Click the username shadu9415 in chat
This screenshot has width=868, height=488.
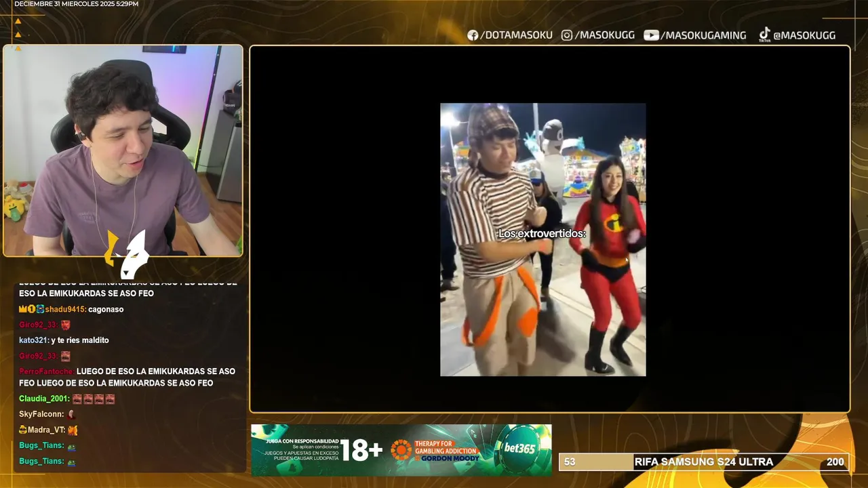65,309
